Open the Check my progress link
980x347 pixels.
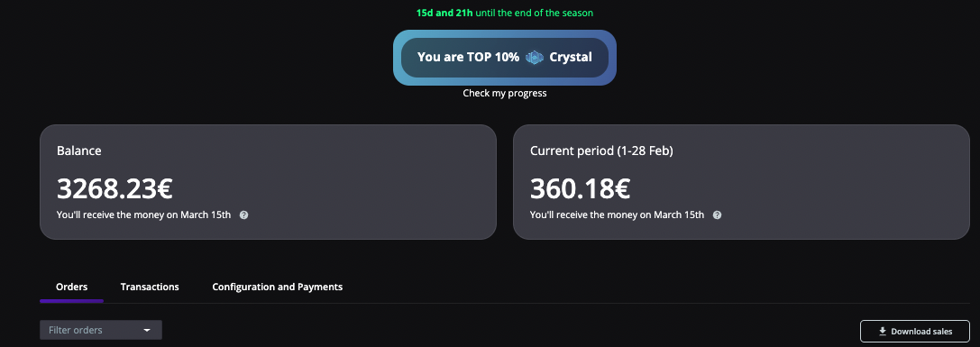(504, 93)
